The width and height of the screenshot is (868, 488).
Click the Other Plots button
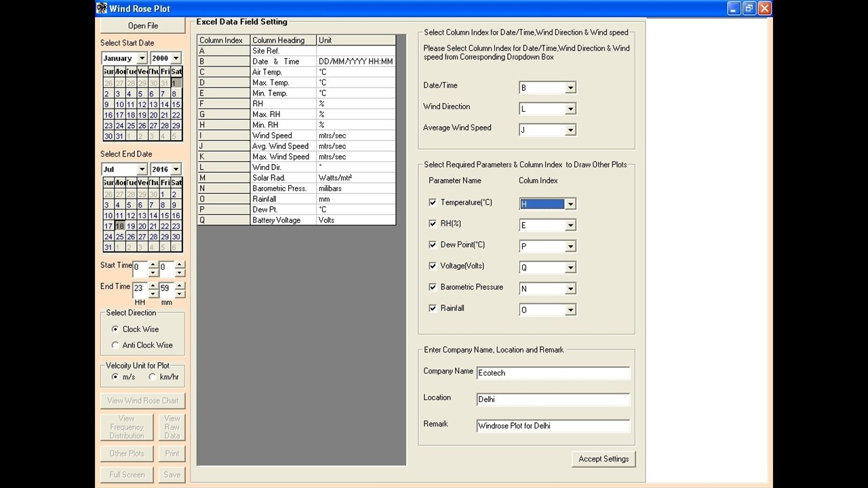pyautogui.click(x=127, y=453)
